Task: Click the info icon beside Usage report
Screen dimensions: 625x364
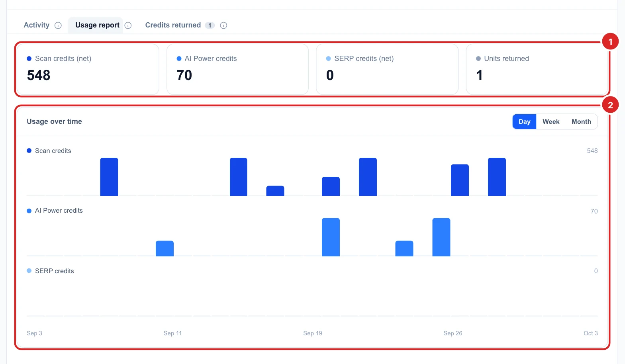Action: pos(128,25)
